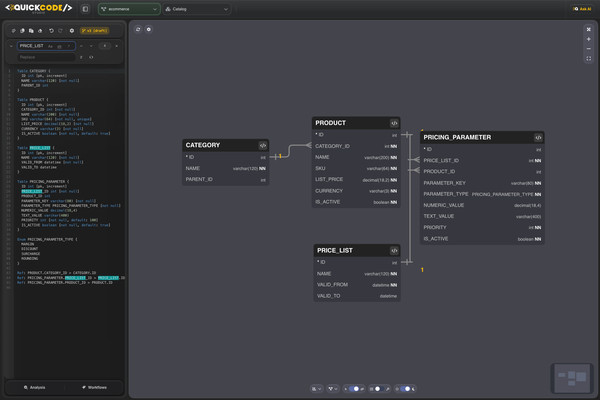Click VALID_FROM column in PRICE_LIST table
Viewport: 600px width, 400px height.
point(357,285)
